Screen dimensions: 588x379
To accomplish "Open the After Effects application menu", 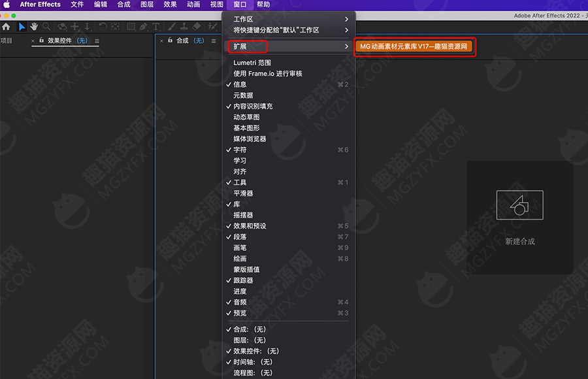I will 40,5.
